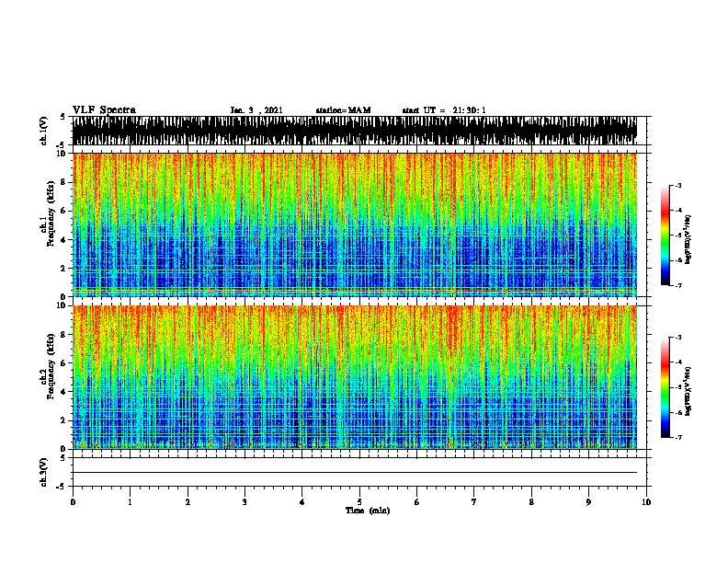This screenshot has height=563, width=728.
Task: Click the "1" tick on the Time axis
Action: [x=130, y=502]
